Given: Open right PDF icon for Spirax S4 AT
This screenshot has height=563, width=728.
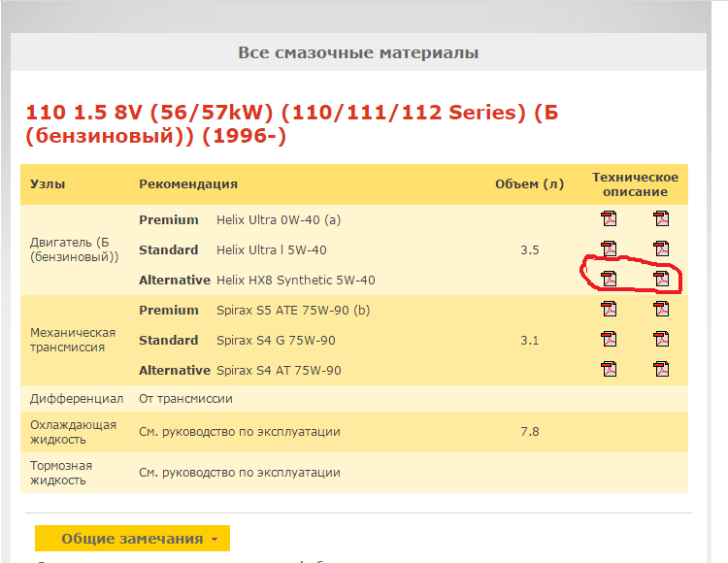Looking at the screenshot, I should tap(661, 370).
